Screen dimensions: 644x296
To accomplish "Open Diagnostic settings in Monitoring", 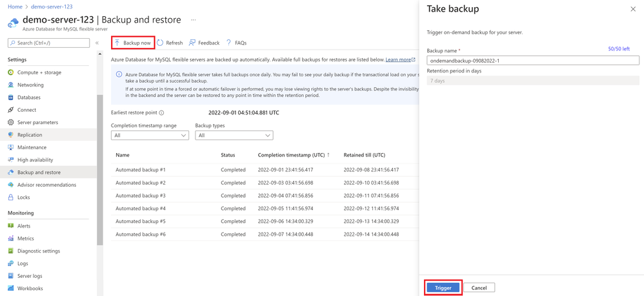I will pyautogui.click(x=39, y=251).
